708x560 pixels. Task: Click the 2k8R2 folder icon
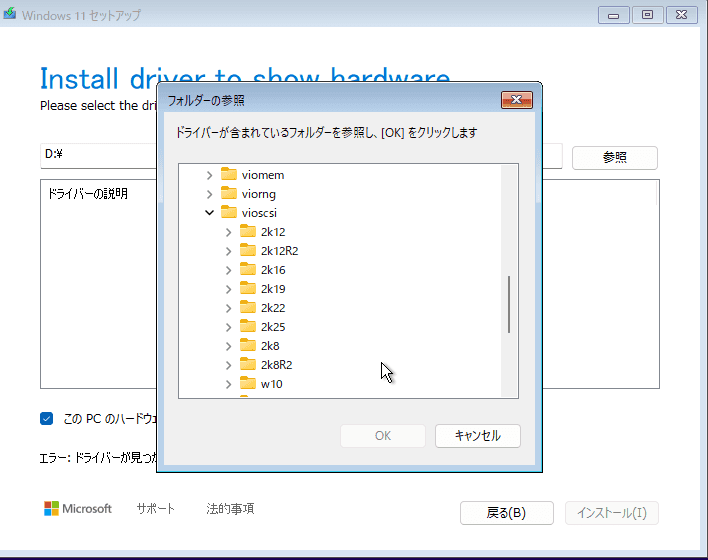pyautogui.click(x=248, y=364)
